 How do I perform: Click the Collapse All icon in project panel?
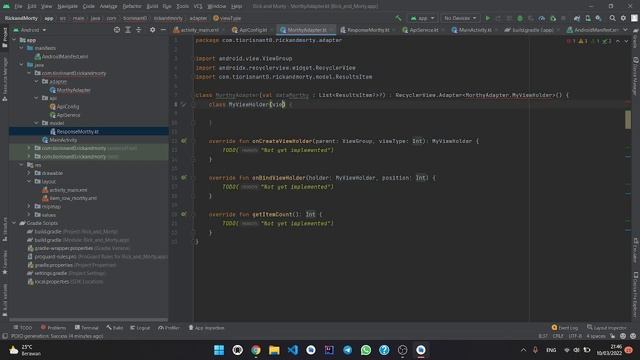tap(139, 30)
